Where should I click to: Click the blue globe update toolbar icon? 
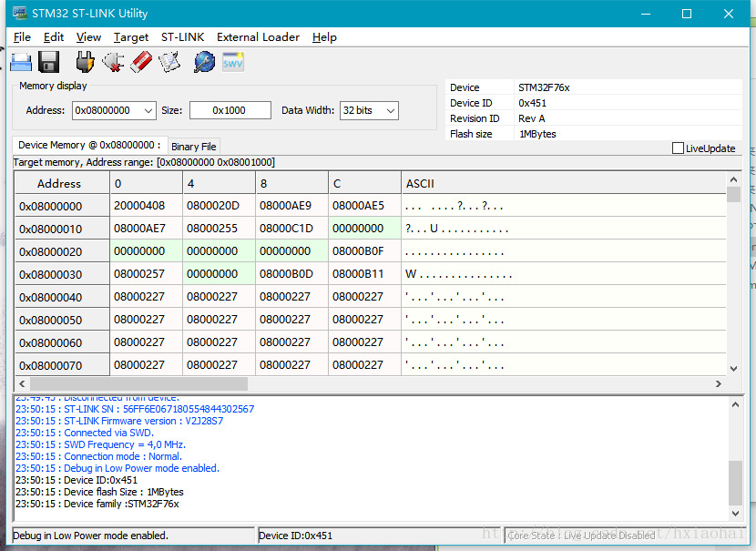coord(204,62)
